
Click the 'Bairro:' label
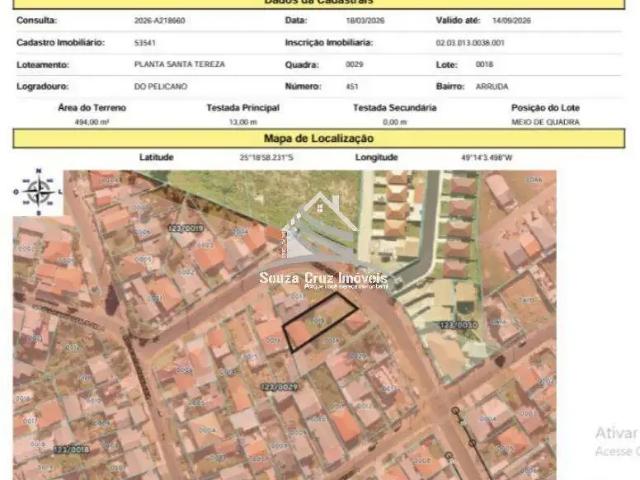[450, 87]
